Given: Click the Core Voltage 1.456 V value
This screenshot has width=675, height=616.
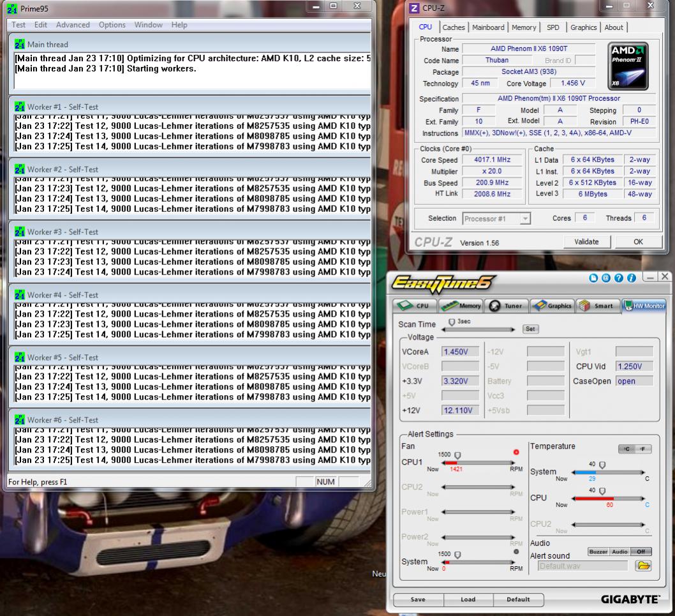Looking at the screenshot, I should tap(572, 83).
